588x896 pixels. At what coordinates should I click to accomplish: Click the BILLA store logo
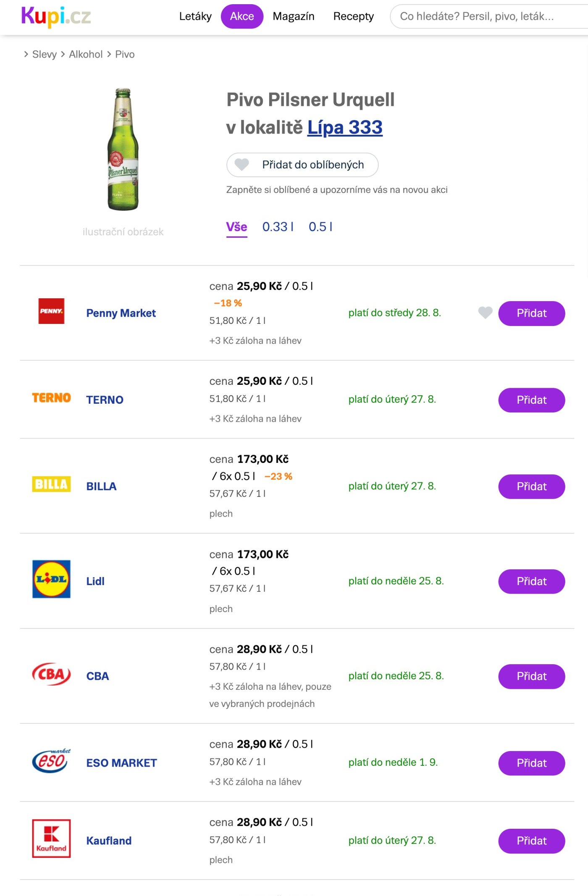point(51,484)
